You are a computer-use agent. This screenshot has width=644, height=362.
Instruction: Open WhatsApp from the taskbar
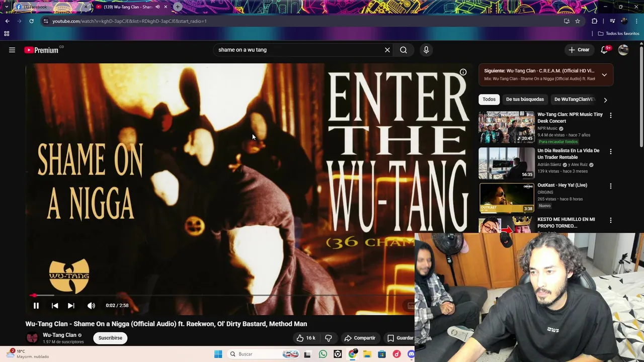point(323,354)
